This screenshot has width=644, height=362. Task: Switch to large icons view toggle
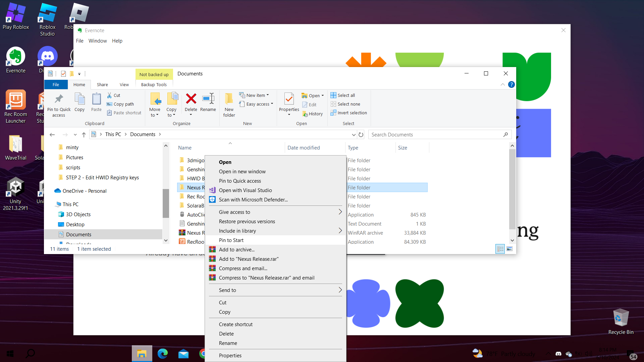[x=509, y=249]
